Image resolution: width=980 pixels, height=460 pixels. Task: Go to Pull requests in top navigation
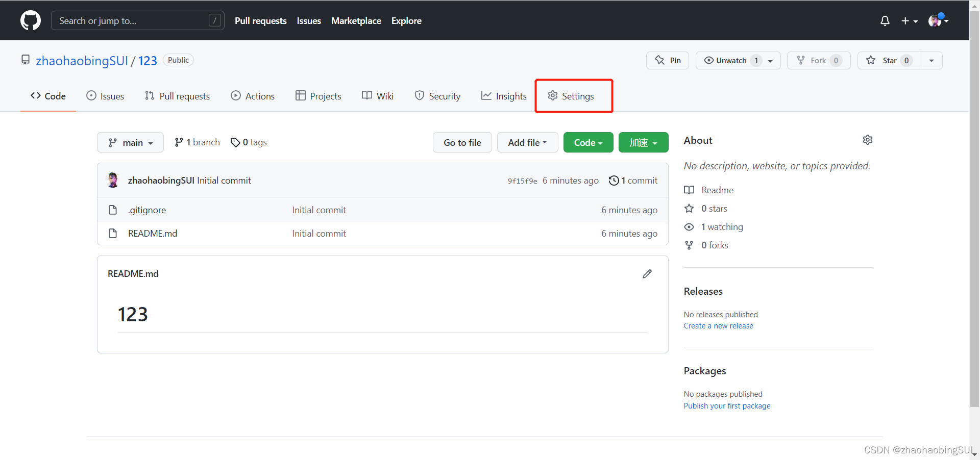261,21
